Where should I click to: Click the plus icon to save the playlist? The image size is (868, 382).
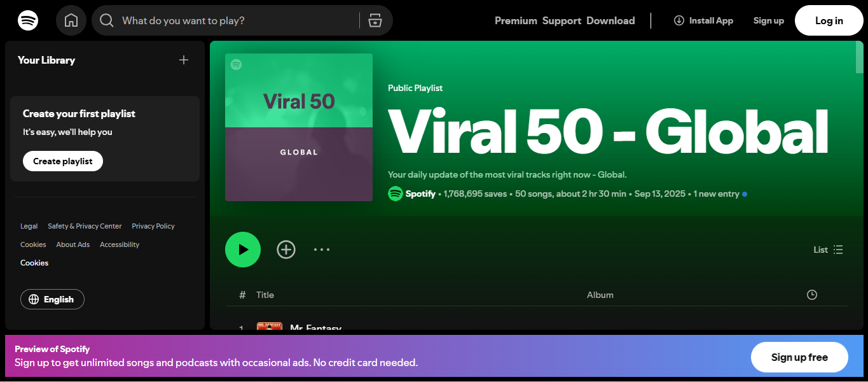[x=286, y=250]
